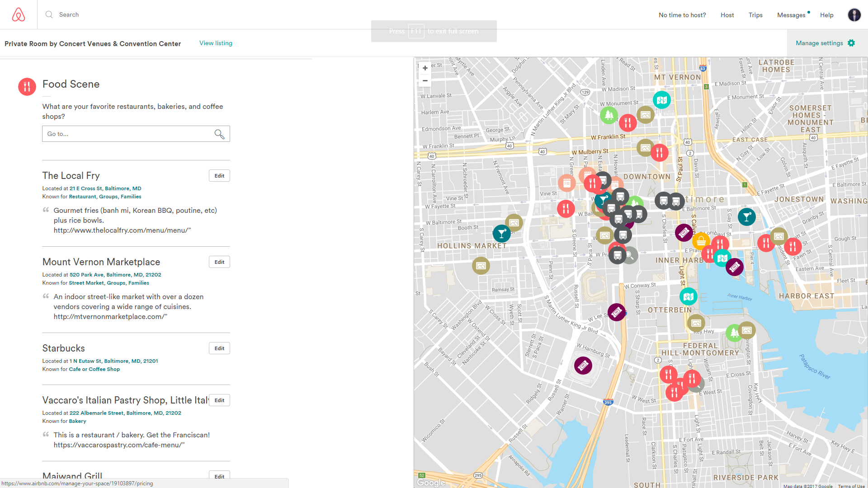
Task: Zoom in on the map
Action: click(425, 68)
